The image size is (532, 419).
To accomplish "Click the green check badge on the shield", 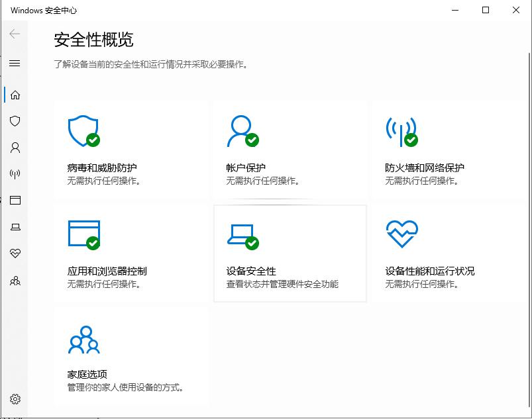I will point(92,140).
